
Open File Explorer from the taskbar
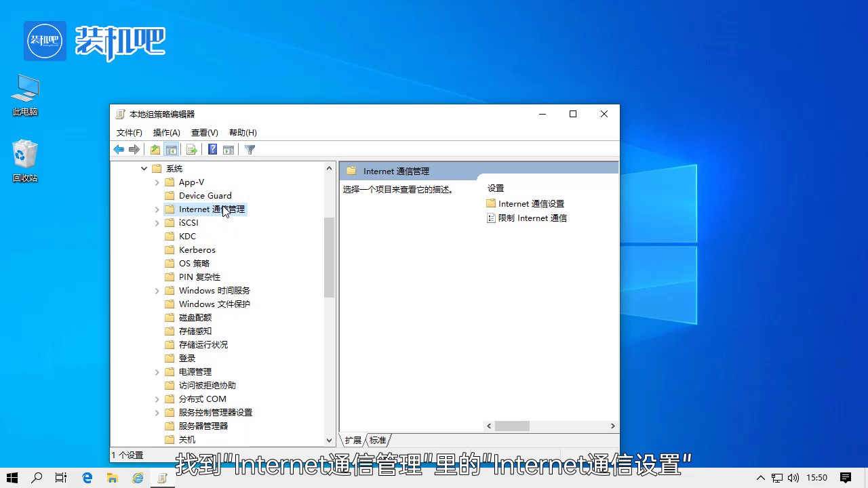point(112,477)
